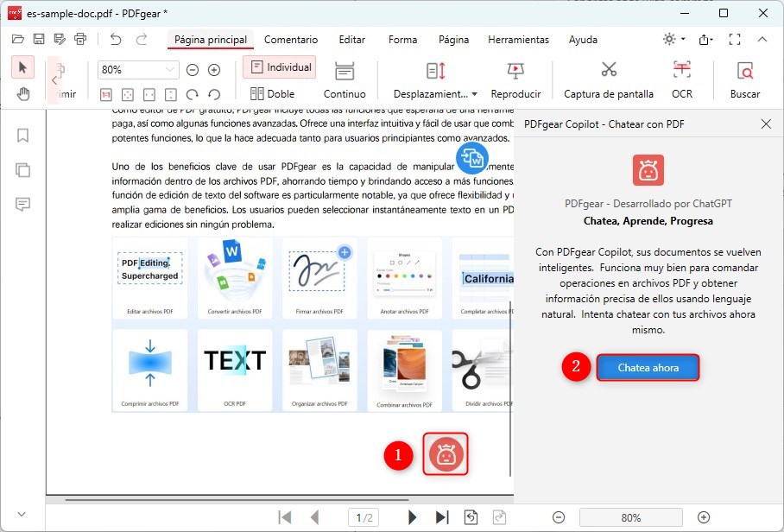The height and width of the screenshot is (532, 784).
Task: Open the Herramientas tab
Action: pos(519,40)
